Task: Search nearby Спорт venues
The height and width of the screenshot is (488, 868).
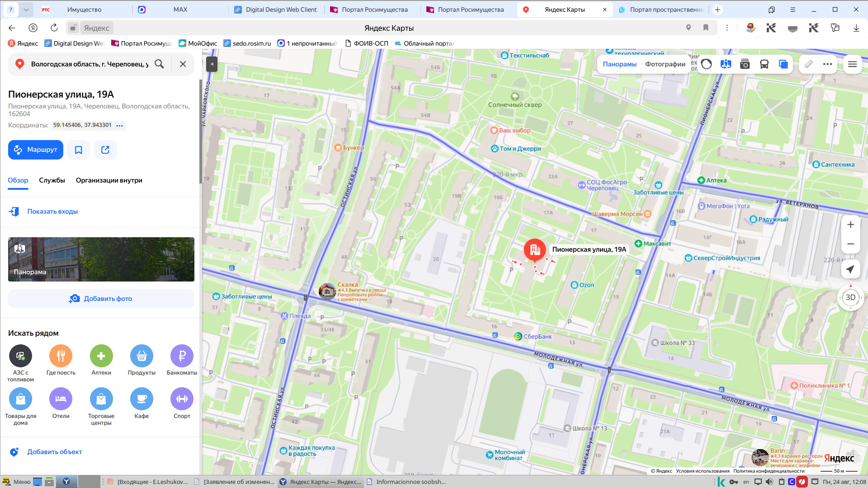Action: (182, 404)
